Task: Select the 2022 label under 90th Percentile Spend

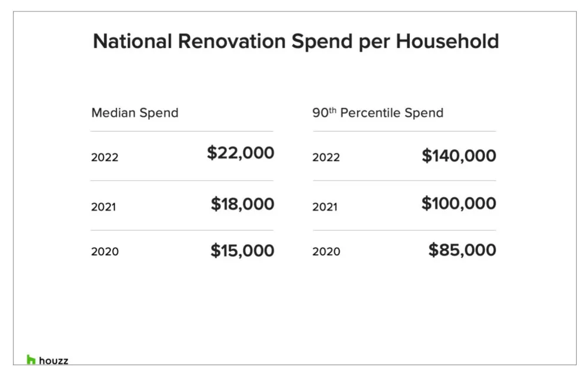Action: pyautogui.click(x=326, y=157)
